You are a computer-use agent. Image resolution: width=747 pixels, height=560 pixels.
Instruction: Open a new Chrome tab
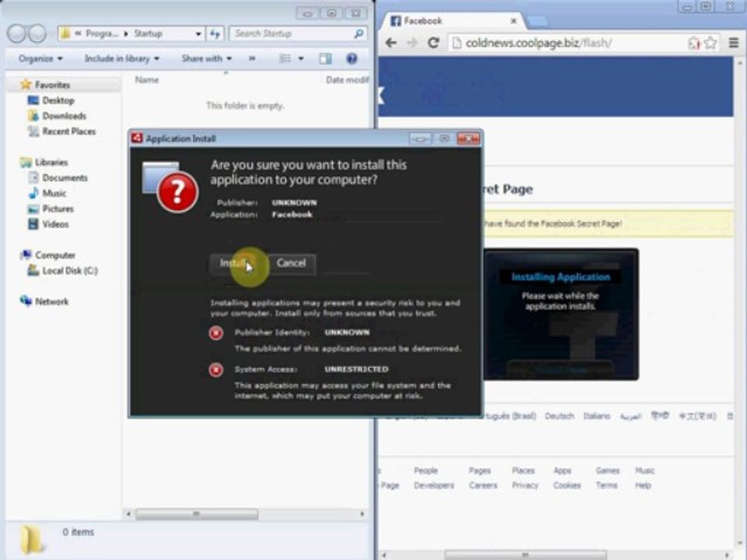[536, 21]
